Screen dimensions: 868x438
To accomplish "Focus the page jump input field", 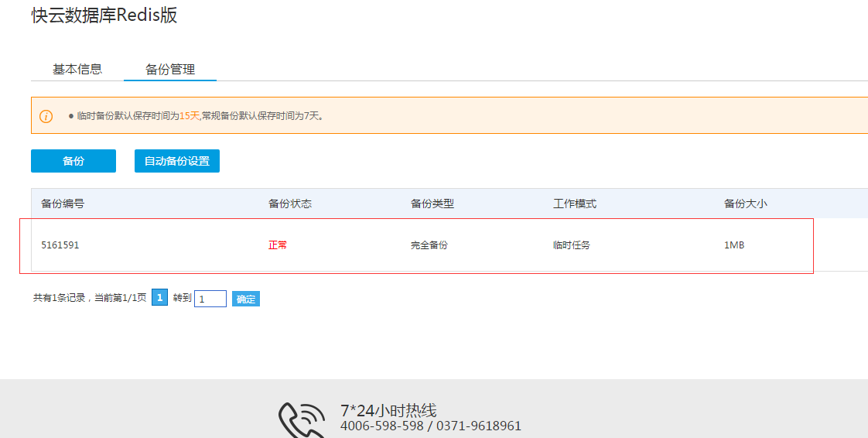I will tap(210, 299).
